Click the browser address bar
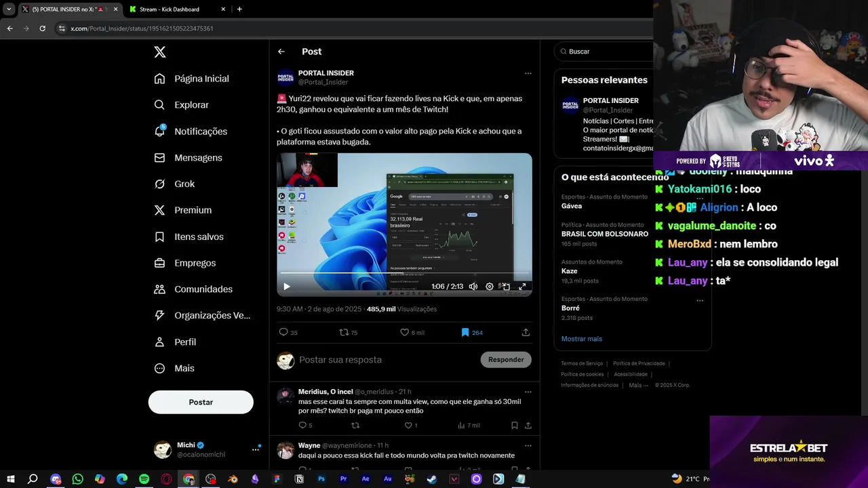 [x=353, y=28]
